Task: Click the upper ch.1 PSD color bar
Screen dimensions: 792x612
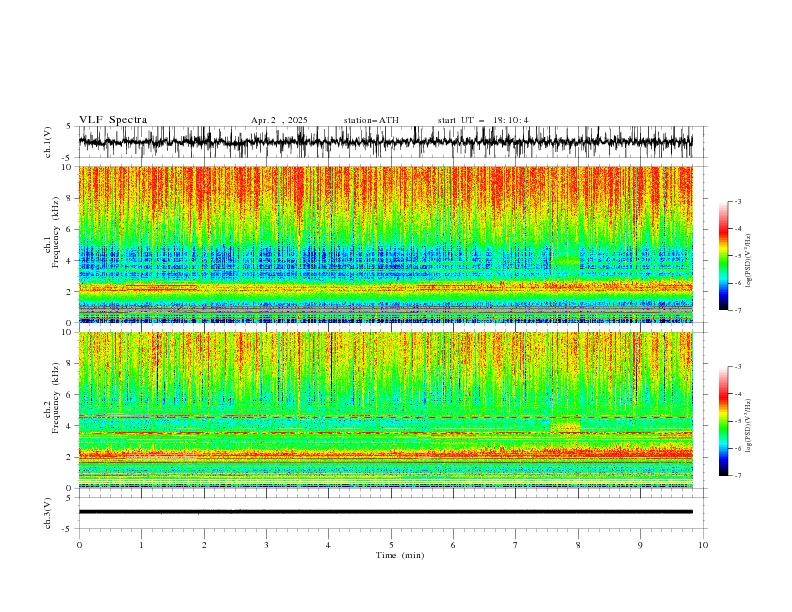Action: [723, 256]
